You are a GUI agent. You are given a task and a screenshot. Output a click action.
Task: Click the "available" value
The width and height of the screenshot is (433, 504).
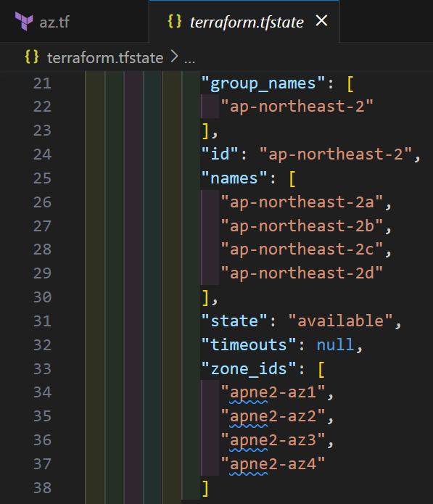tap(340, 321)
